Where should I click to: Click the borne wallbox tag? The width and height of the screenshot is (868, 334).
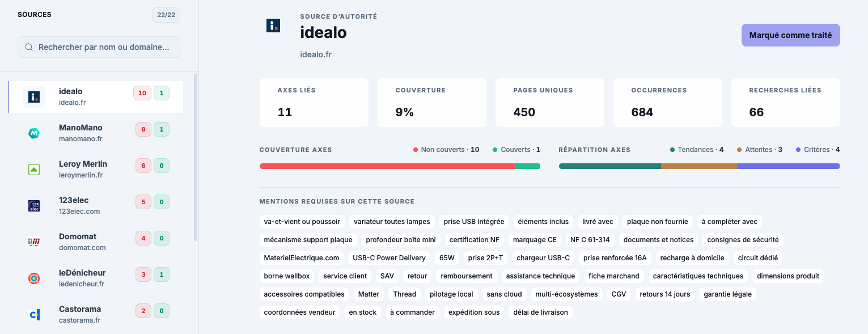point(287,276)
